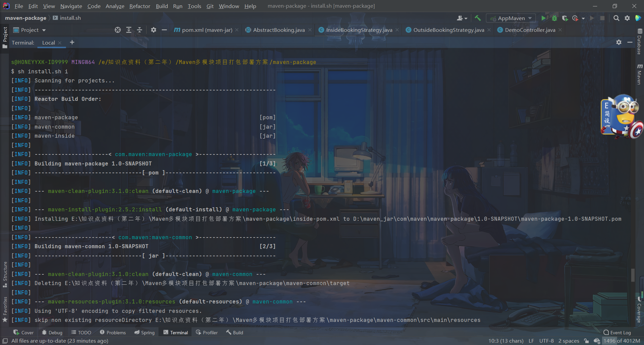Change file encoding UTF-8 in status bar

pyautogui.click(x=546, y=341)
